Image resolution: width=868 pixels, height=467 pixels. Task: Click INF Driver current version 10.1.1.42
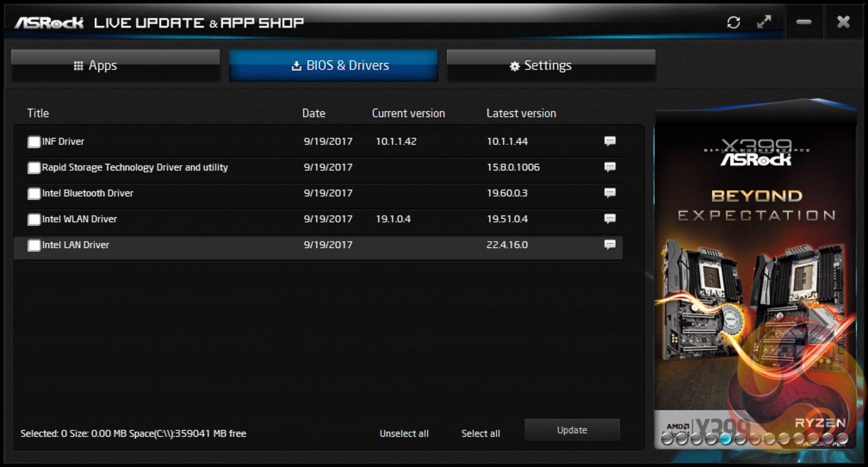click(x=396, y=141)
